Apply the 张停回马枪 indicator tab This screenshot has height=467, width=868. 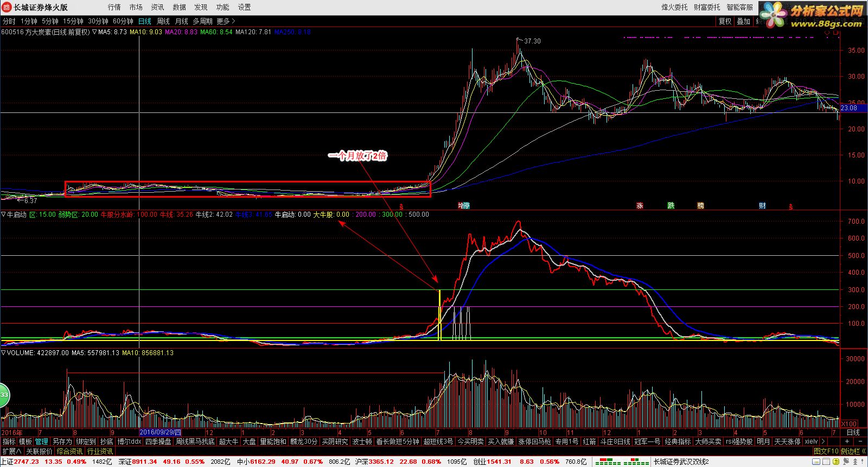point(534,441)
